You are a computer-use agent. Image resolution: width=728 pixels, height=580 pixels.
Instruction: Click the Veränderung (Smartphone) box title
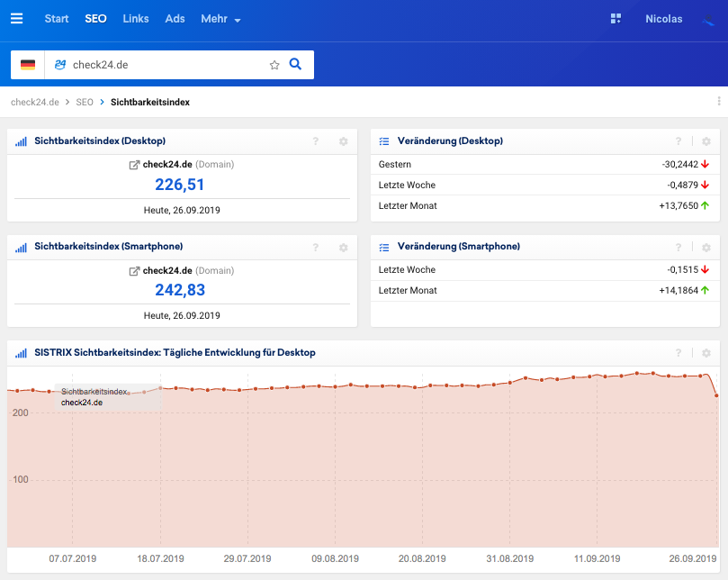(x=459, y=246)
